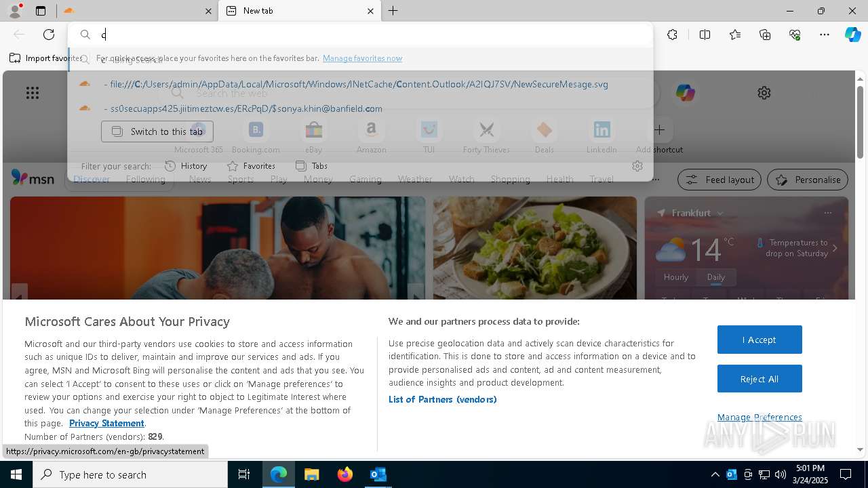The height and width of the screenshot is (488, 868).
Task: Open Task View on taskbar
Action: (244, 474)
